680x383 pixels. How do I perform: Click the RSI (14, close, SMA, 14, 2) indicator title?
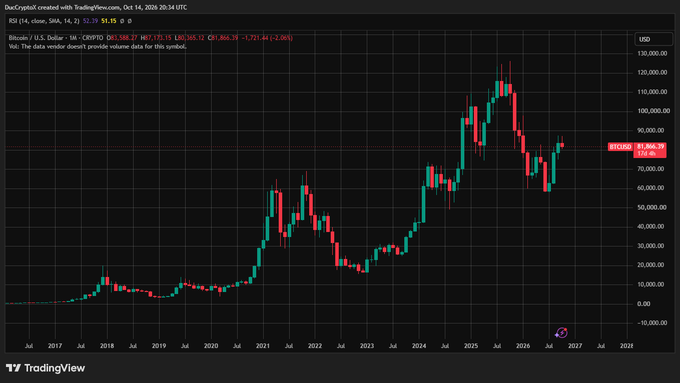point(44,21)
